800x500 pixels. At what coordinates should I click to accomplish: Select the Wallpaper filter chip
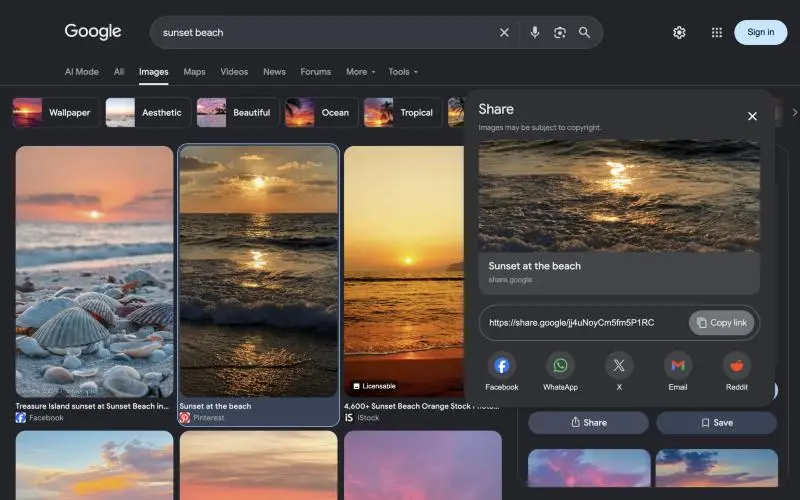tap(56, 112)
